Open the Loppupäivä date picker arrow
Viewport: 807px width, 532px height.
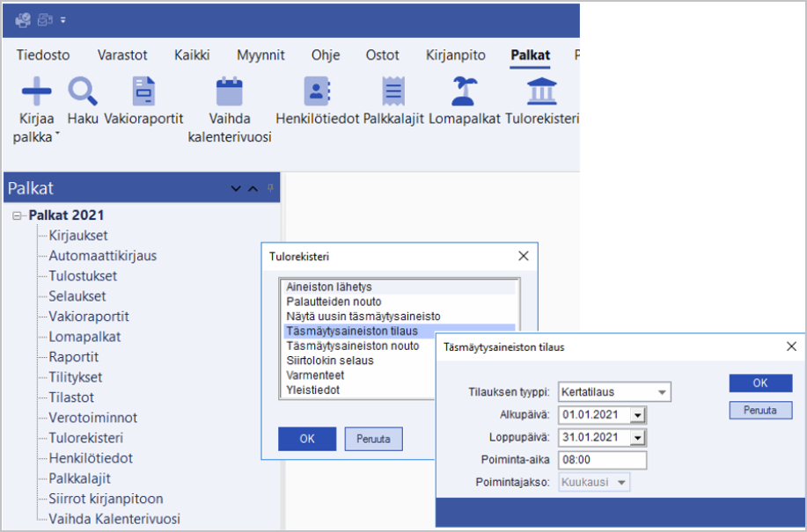[x=638, y=437]
